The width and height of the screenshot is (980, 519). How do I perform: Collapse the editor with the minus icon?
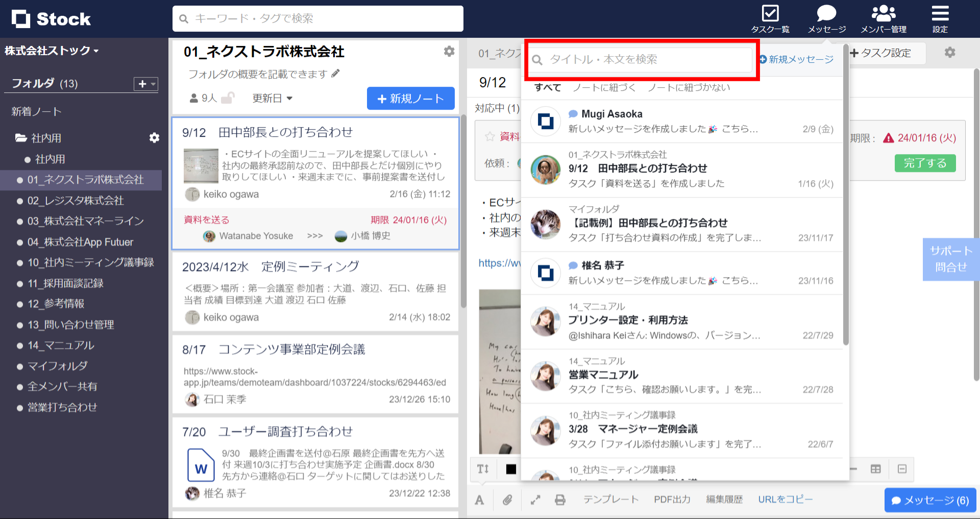pos(902,469)
